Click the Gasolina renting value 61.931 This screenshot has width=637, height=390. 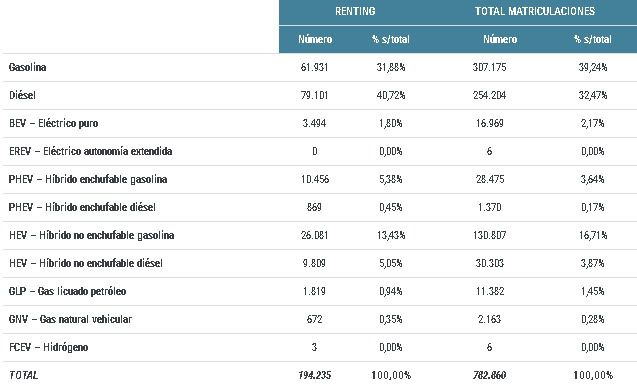click(x=314, y=67)
